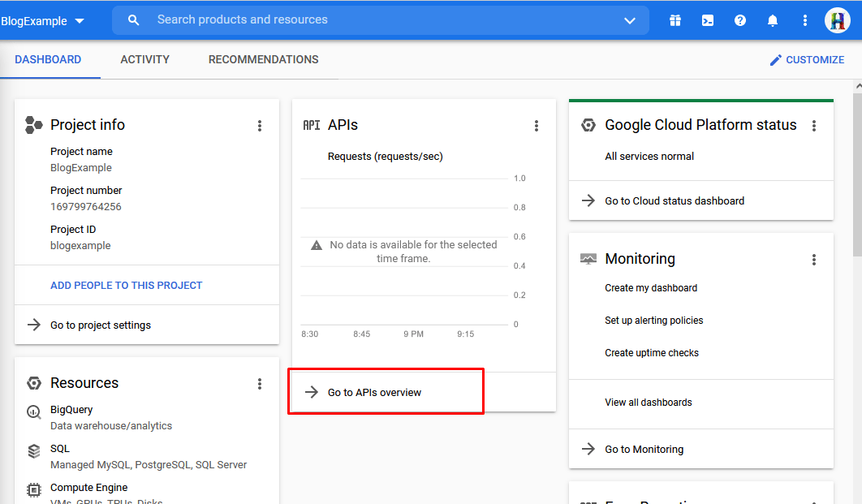Click the page vertical scrollbar thumb
This screenshot has width=862, height=504.
(x=858, y=174)
